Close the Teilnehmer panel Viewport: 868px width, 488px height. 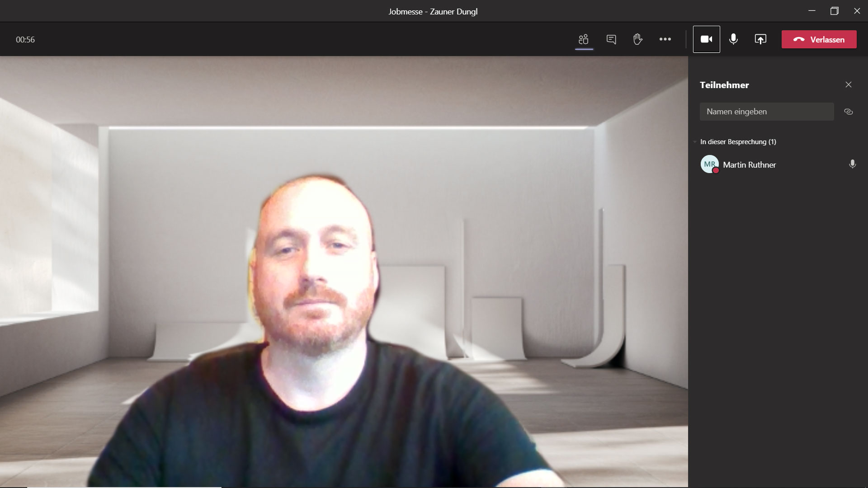point(849,84)
